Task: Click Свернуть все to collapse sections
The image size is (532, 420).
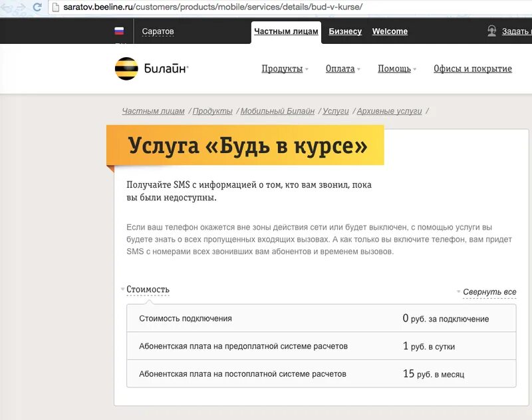Action: 489,292
